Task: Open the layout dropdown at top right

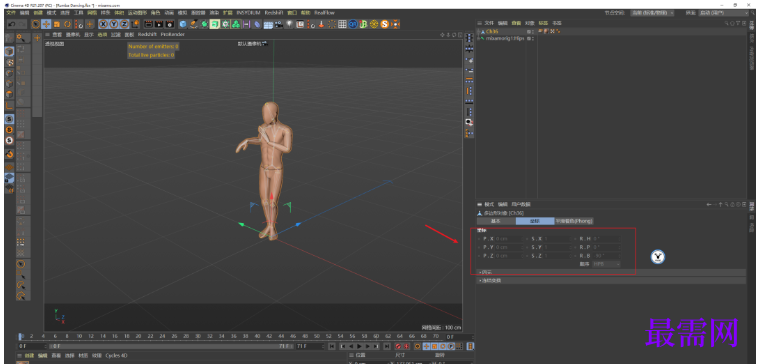Action: (x=723, y=13)
